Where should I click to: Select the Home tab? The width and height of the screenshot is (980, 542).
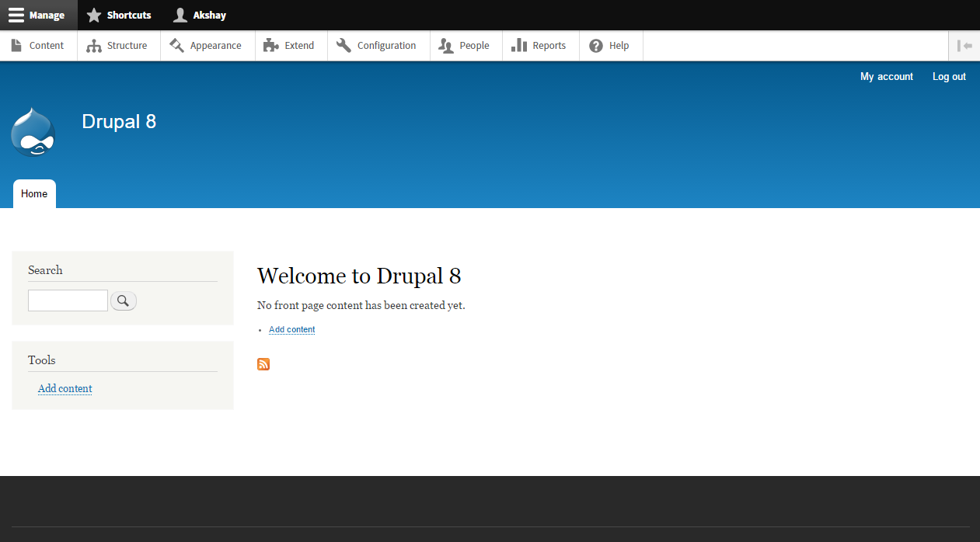pyautogui.click(x=34, y=194)
